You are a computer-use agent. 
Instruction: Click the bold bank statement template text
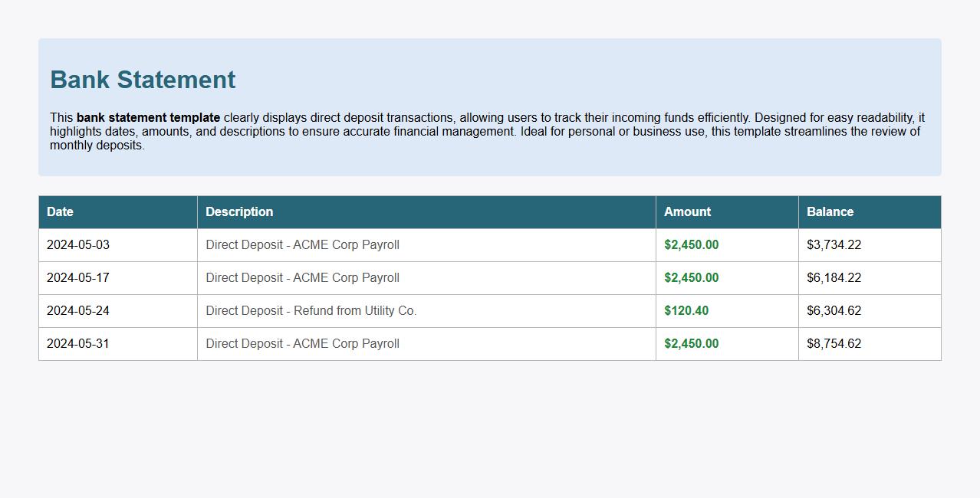coord(148,117)
